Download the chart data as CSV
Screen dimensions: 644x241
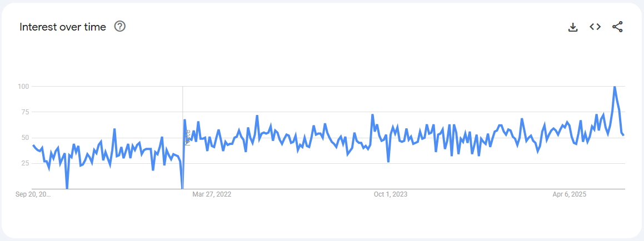573,27
